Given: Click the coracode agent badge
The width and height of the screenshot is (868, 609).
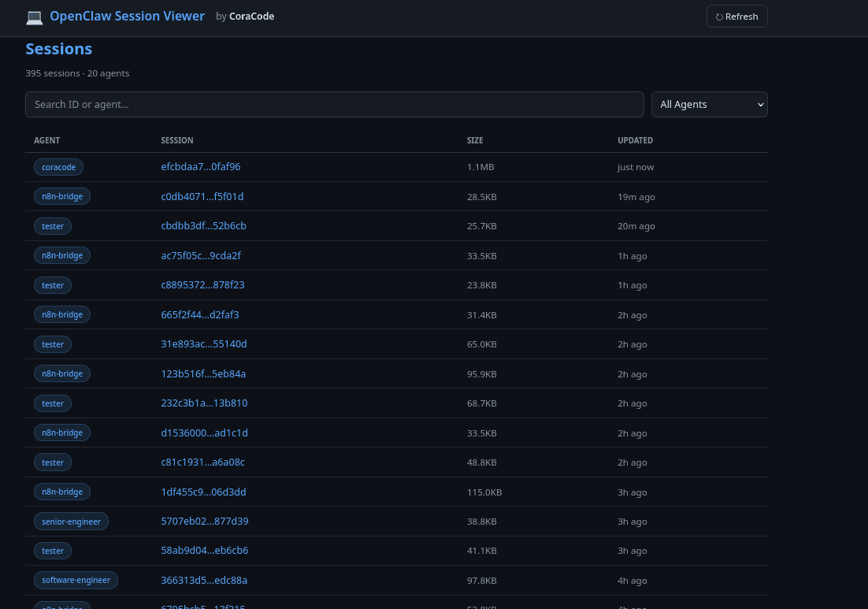Looking at the screenshot, I should coord(58,167).
